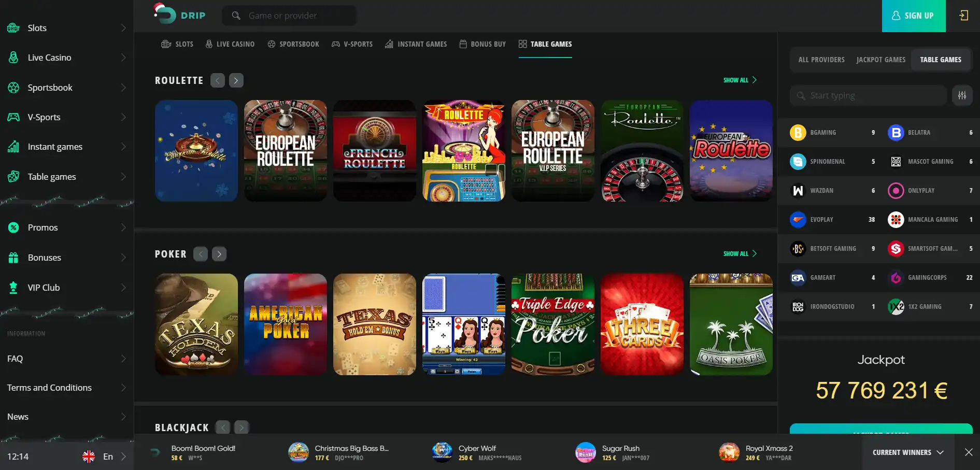The height and width of the screenshot is (470, 980).
Task: Open the Slots top tab
Action: (x=177, y=44)
